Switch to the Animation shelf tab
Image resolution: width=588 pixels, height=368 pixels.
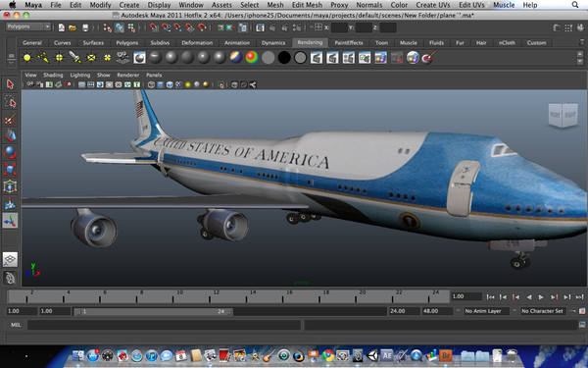pos(237,43)
